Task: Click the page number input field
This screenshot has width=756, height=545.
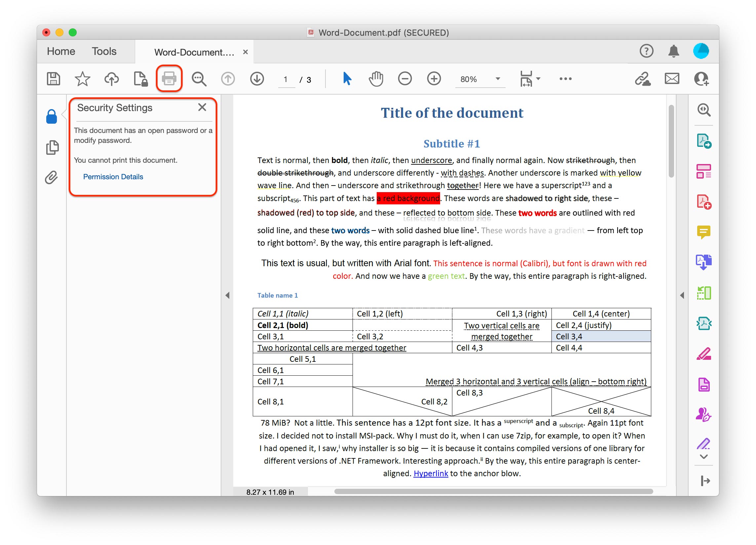Action: click(286, 79)
